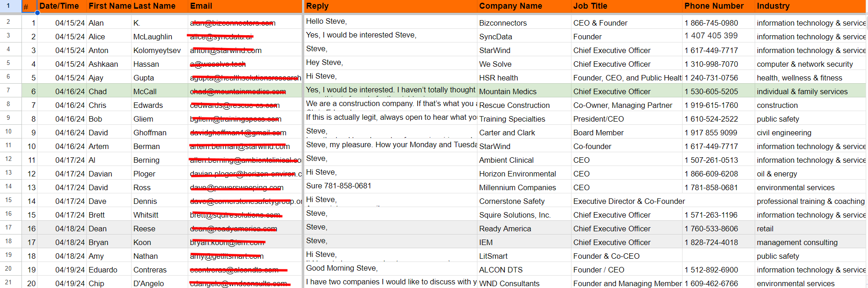Click the 'President/CEO' job title cell
868x288 pixels.
[x=626, y=119]
